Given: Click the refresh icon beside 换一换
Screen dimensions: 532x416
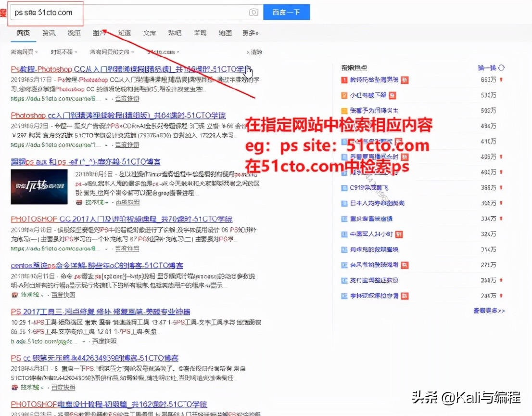Looking at the screenshot, I should [502, 67].
